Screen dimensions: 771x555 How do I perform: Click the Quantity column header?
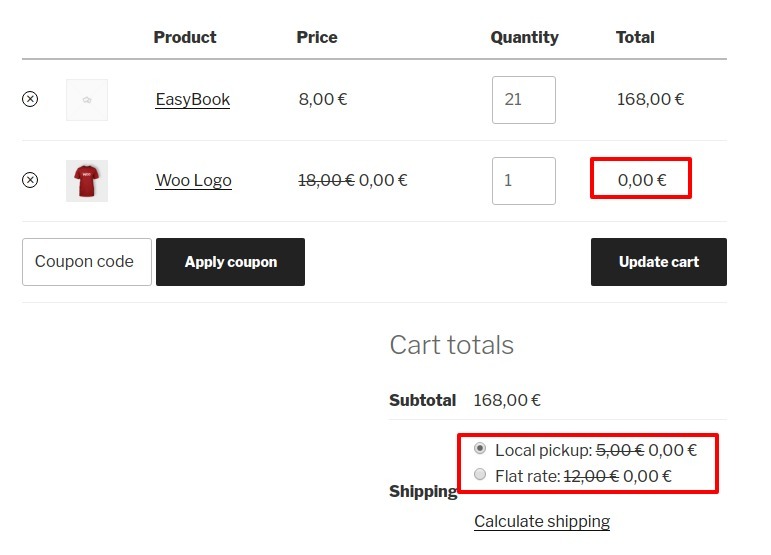[524, 37]
